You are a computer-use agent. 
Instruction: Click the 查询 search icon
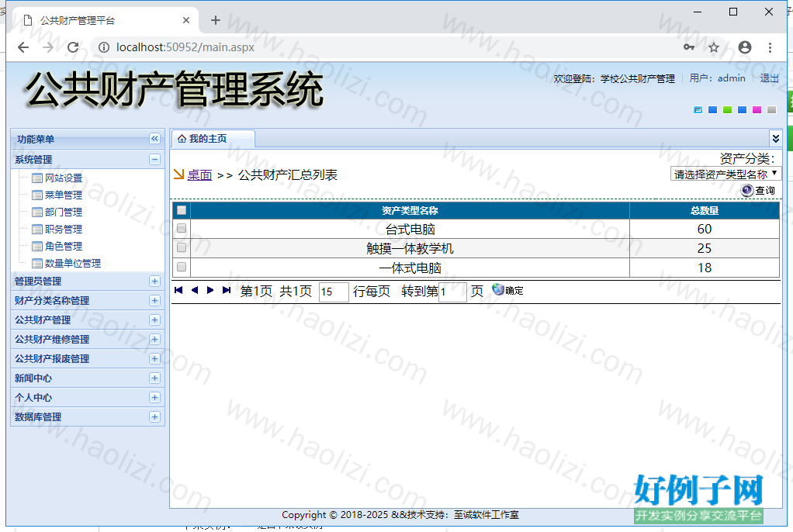747,190
